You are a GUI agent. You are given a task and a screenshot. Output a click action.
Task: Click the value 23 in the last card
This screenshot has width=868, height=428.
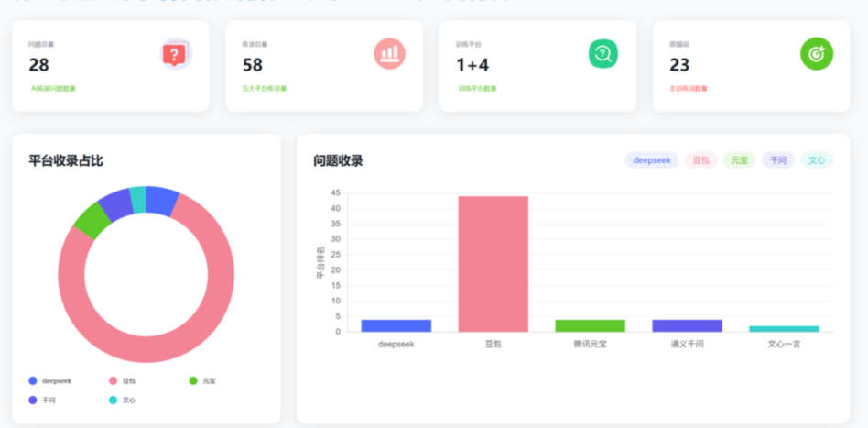[679, 65]
